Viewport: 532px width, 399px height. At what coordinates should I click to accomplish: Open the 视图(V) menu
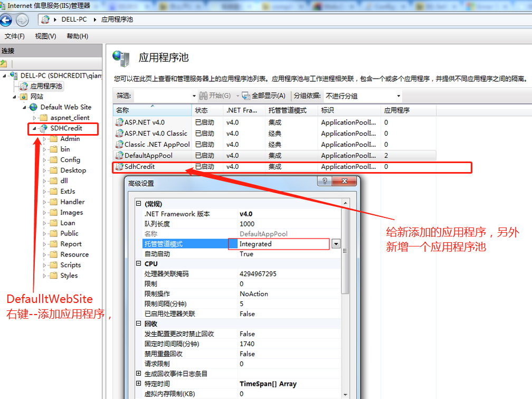coord(45,36)
